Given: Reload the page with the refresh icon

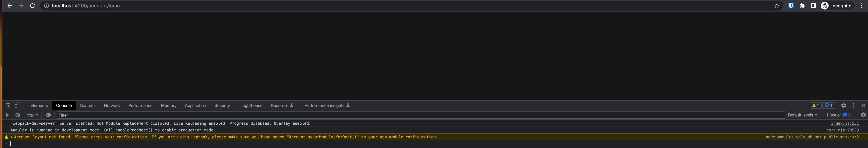Looking at the screenshot, I should (x=32, y=6).
